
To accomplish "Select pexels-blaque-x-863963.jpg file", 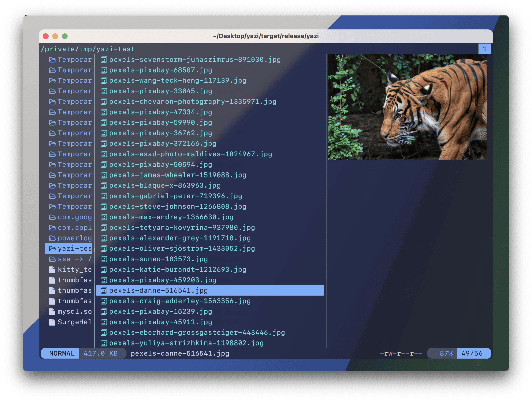I will click(x=165, y=186).
